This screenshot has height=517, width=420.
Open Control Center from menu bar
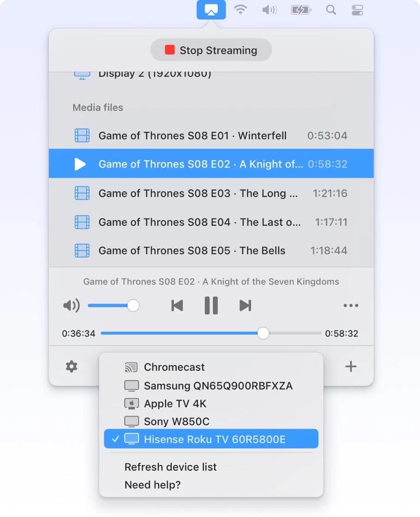pos(357,10)
